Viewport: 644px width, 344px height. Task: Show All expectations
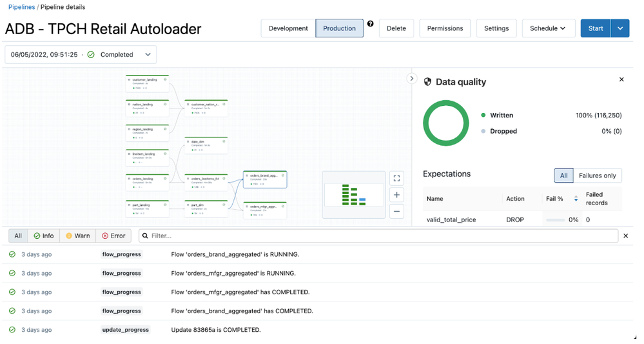(563, 176)
